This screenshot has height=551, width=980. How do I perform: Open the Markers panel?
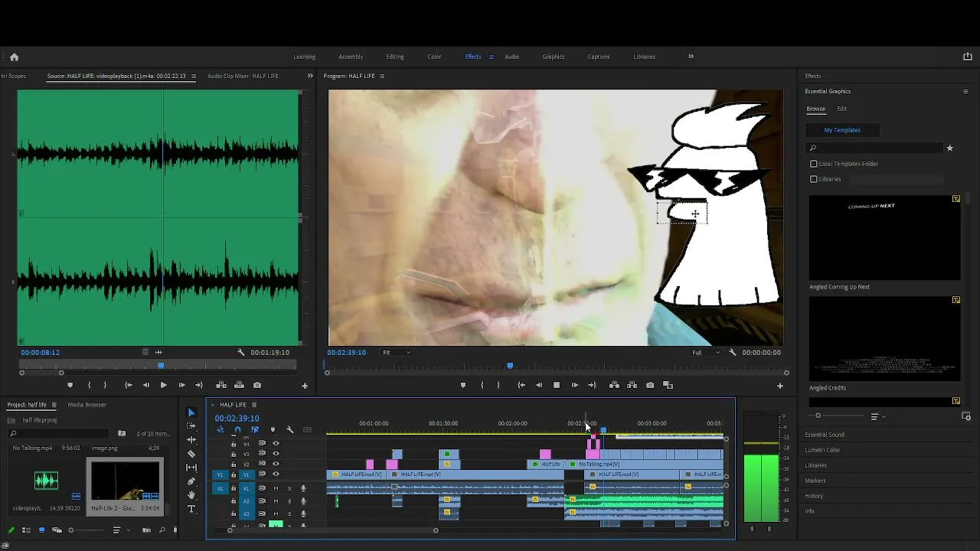[x=815, y=481]
